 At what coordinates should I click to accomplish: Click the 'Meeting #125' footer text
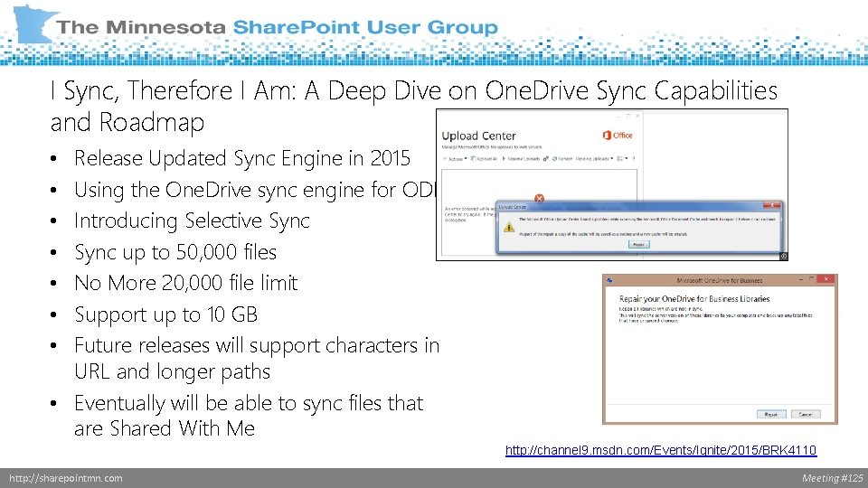[x=833, y=478]
